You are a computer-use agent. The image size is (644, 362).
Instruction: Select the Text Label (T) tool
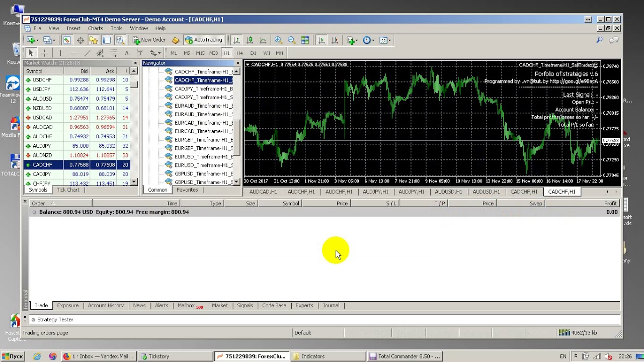coord(139,53)
